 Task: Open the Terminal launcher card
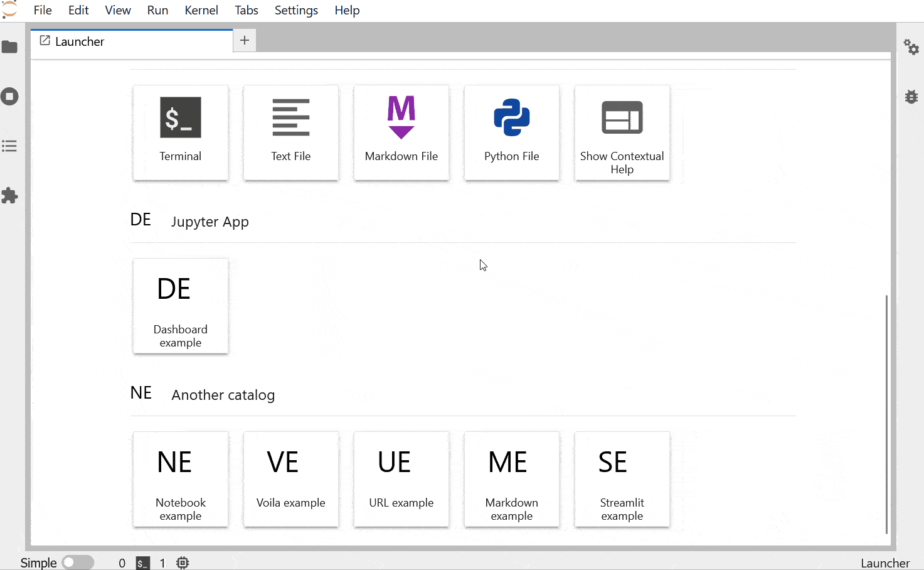181,133
